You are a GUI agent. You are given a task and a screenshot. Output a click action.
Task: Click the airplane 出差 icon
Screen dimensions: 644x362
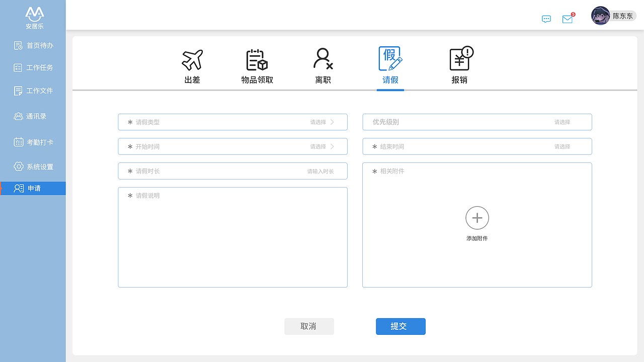pyautogui.click(x=192, y=60)
